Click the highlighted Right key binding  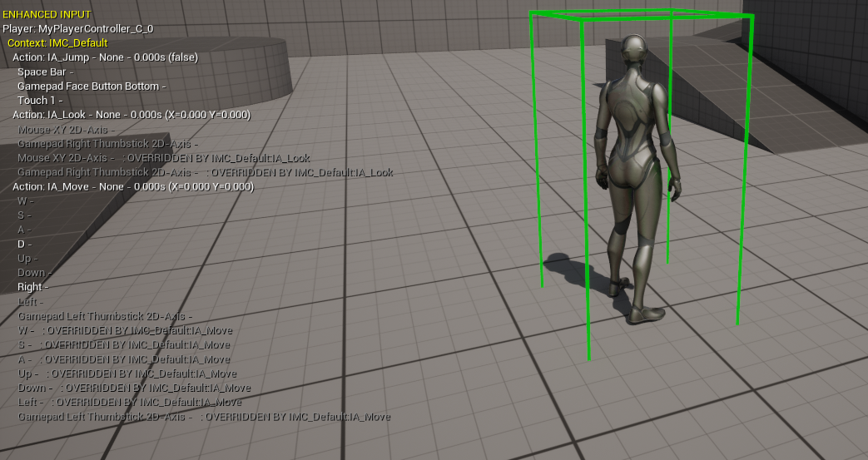[x=33, y=287]
